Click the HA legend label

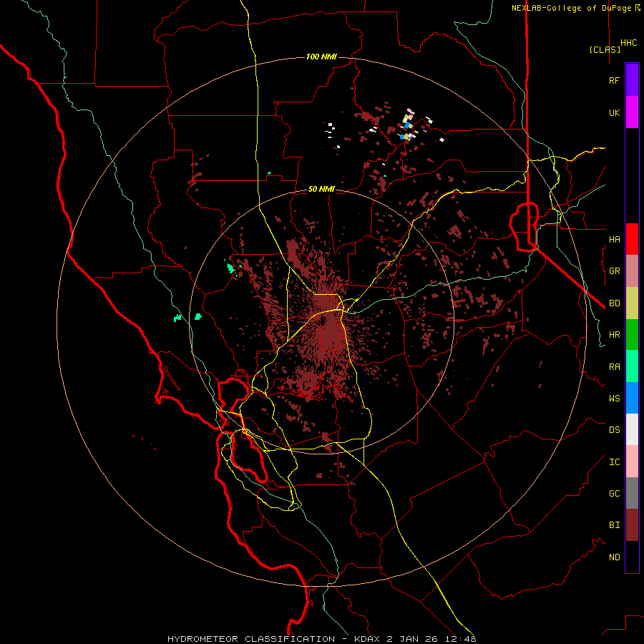click(614, 239)
